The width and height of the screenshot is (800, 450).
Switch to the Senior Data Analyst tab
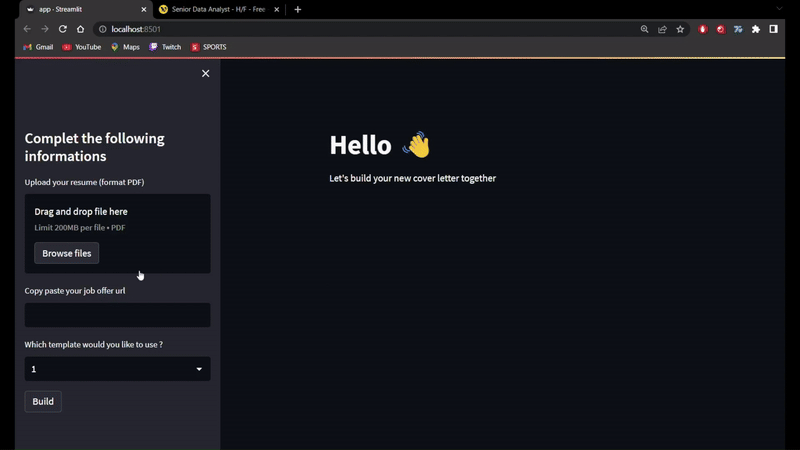pyautogui.click(x=218, y=9)
